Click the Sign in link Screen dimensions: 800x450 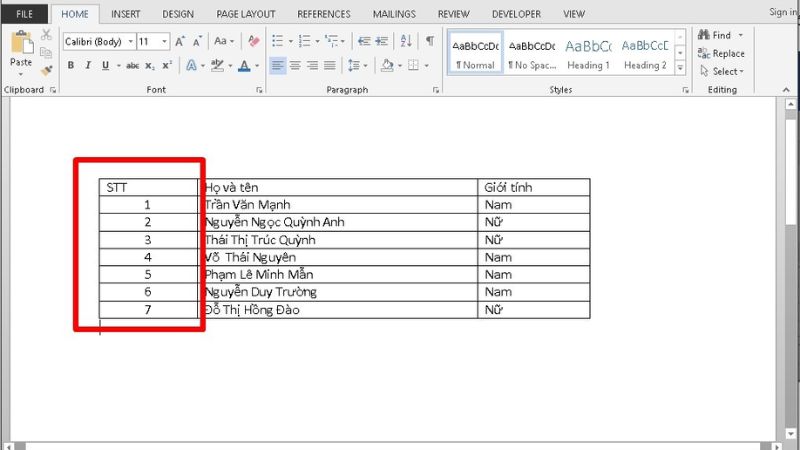[782, 13]
